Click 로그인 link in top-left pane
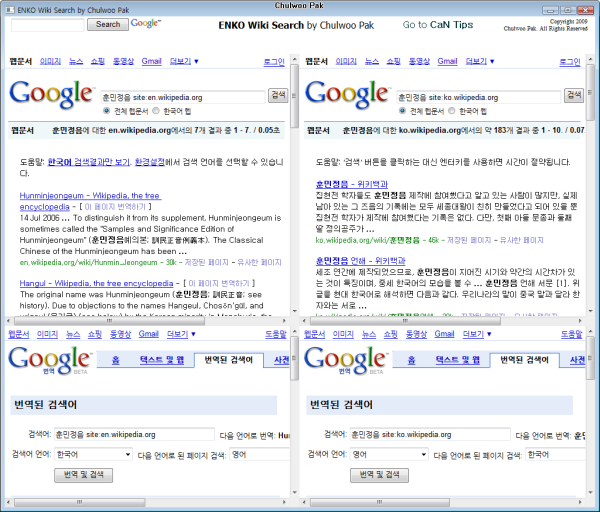This screenshot has width=600, height=512. click(274, 62)
